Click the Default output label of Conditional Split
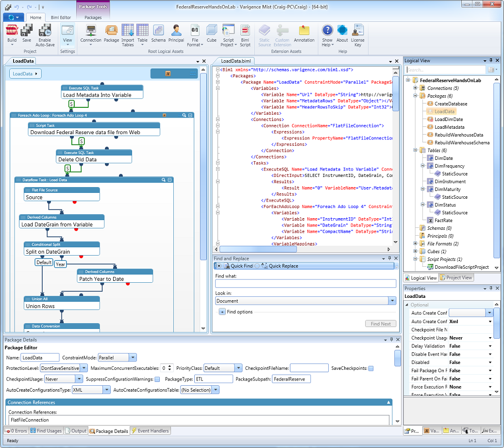 click(44, 262)
